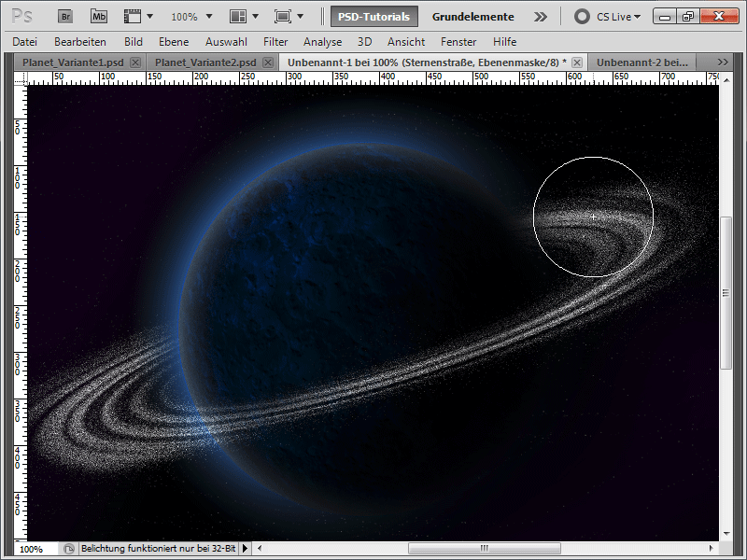This screenshot has height=560, width=747.
Task: Click the ruler origin corner box
Action: (x=21, y=78)
